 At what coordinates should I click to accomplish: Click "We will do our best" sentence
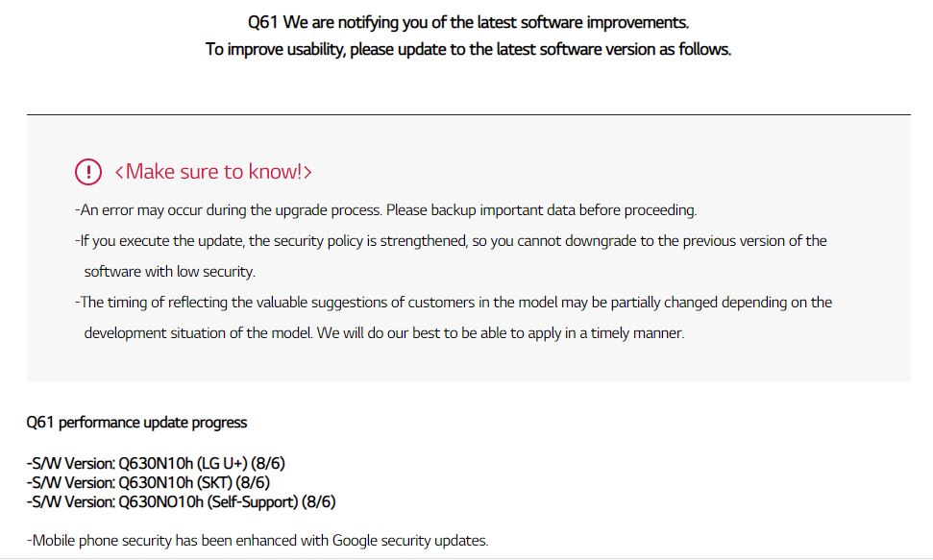[x=500, y=333]
